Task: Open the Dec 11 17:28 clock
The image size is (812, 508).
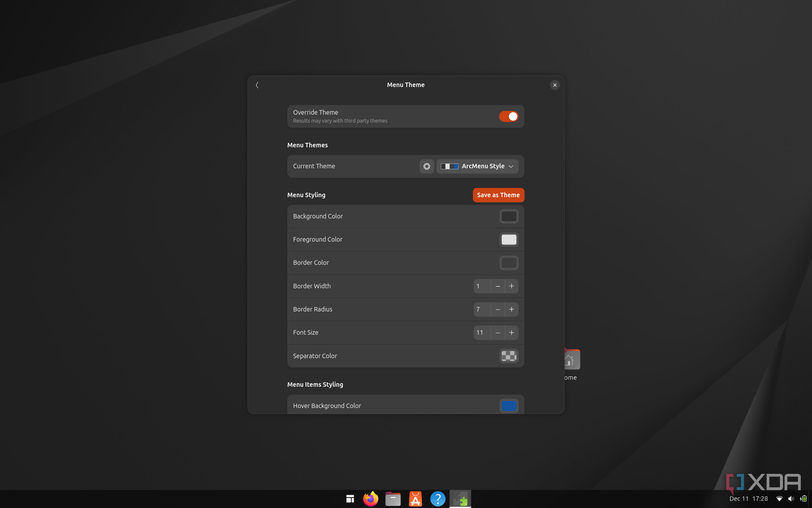Action: click(749, 499)
